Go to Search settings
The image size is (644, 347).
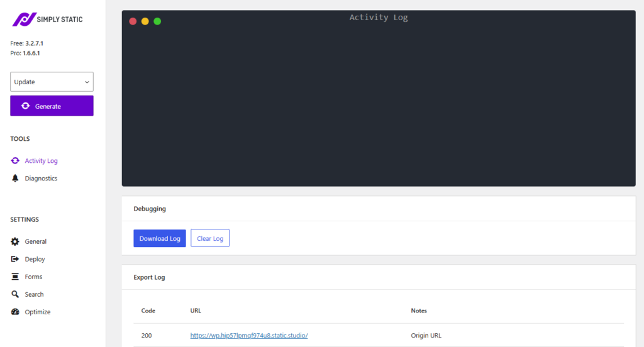(34, 294)
